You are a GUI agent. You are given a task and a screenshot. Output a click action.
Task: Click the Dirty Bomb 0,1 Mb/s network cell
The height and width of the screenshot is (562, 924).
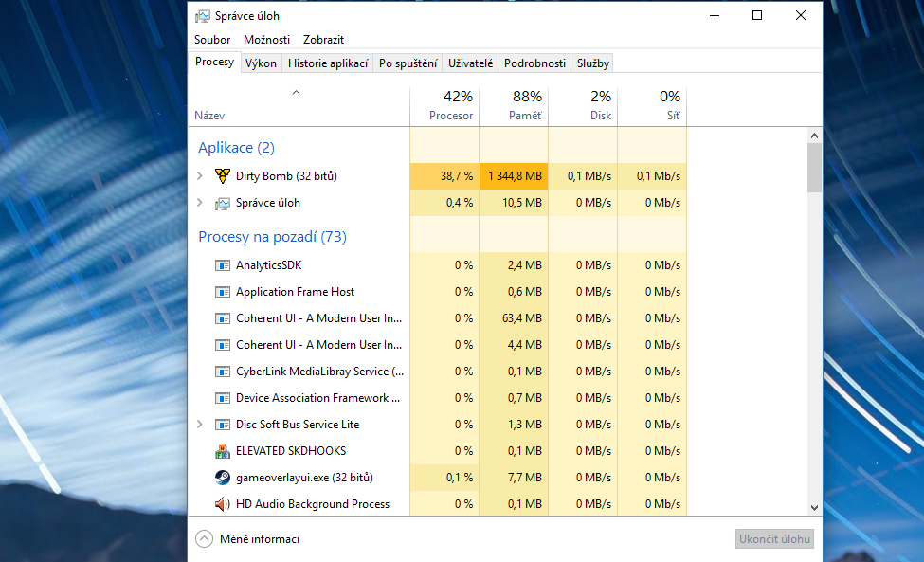[x=652, y=176]
